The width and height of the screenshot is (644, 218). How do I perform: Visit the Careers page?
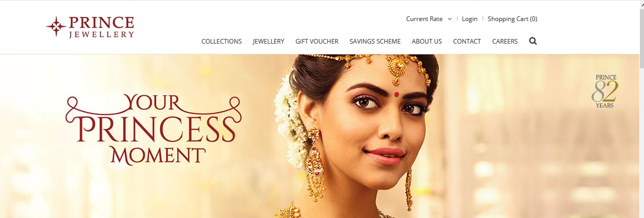tap(505, 41)
